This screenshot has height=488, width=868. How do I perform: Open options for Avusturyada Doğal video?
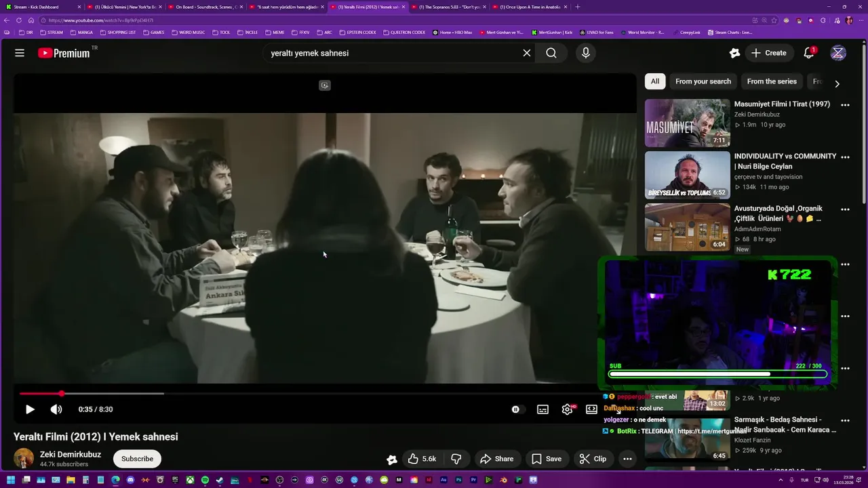tap(845, 209)
